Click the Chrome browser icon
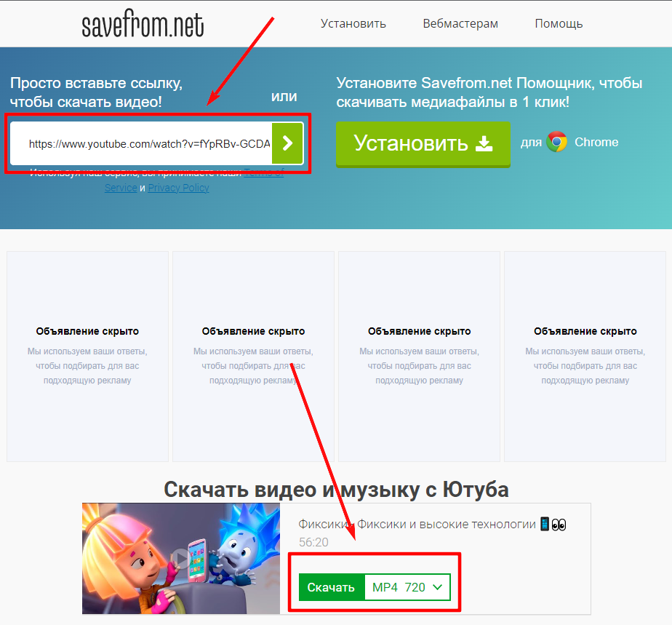Screen dimensions: 672x625 [556, 142]
